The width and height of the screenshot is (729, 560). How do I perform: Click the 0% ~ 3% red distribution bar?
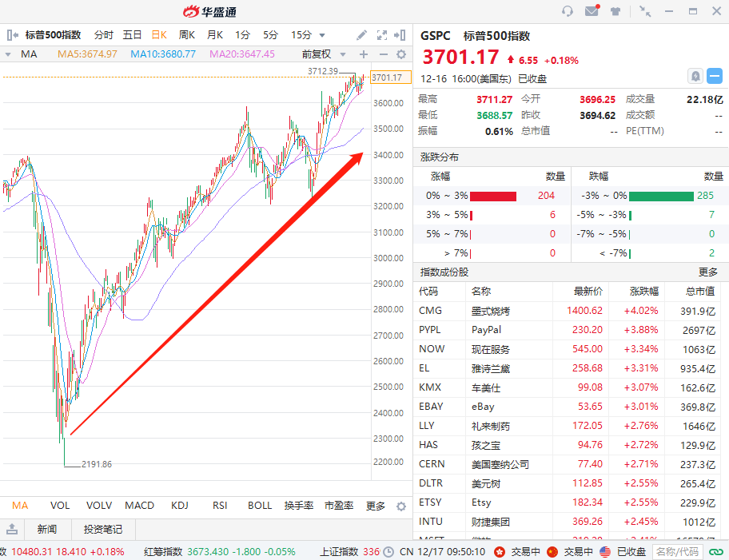click(x=493, y=196)
